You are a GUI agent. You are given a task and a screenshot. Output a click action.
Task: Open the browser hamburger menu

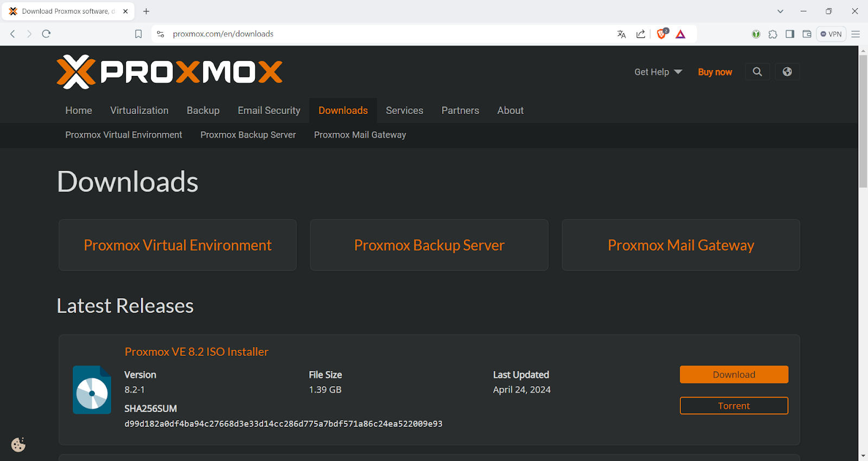pyautogui.click(x=856, y=34)
